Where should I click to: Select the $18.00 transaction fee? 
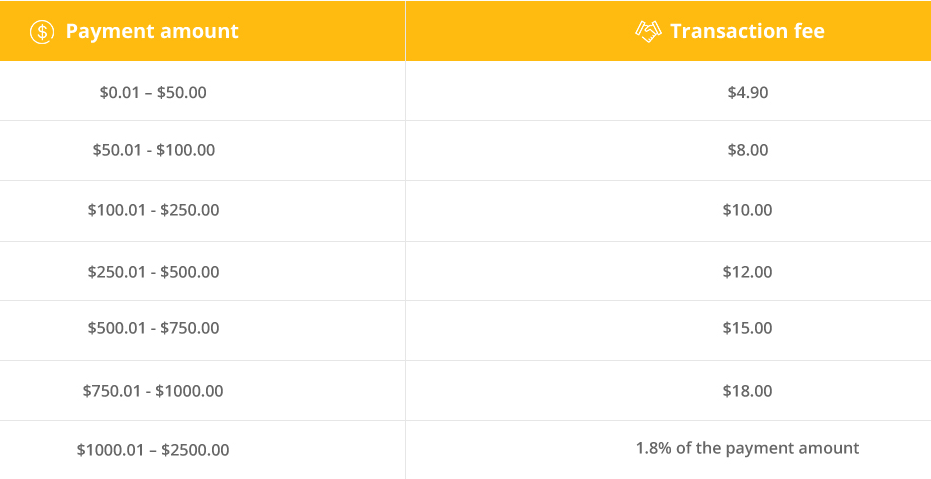click(747, 391)
